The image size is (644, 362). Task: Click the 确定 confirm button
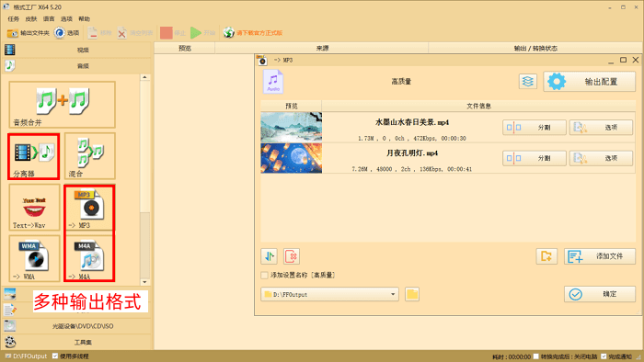(x=600, y=294)
